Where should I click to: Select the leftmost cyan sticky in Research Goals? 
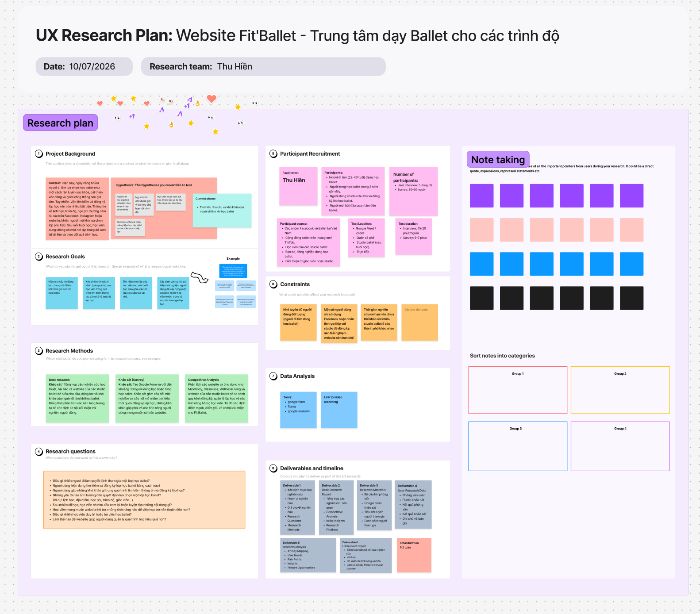(x=62, y=293)
